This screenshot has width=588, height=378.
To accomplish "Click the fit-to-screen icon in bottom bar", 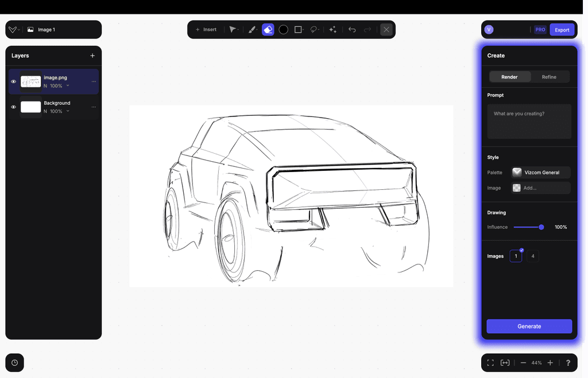I will (x=490, y=363).
